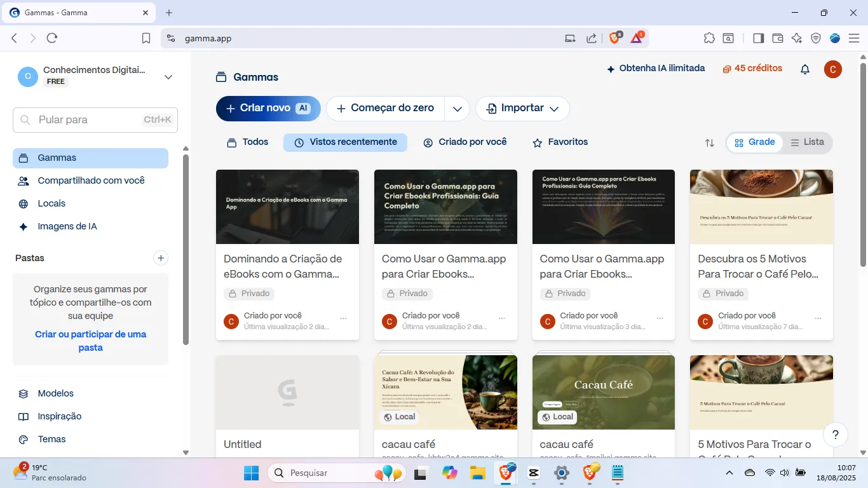Add a new folder with Pastas plus icon
868x488 pixels.
click(x=161, y=258)
